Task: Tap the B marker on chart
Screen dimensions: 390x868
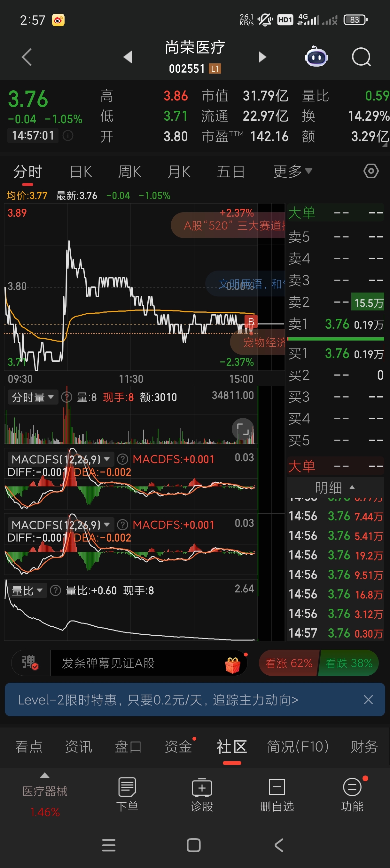Action: pyautogui.click(x=251, y=322)
